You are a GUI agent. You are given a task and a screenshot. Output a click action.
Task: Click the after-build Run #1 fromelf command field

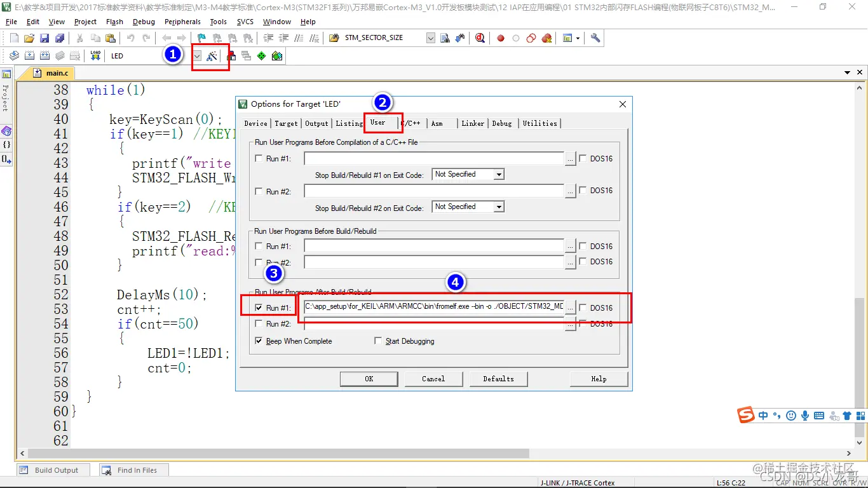coord(434,307)
